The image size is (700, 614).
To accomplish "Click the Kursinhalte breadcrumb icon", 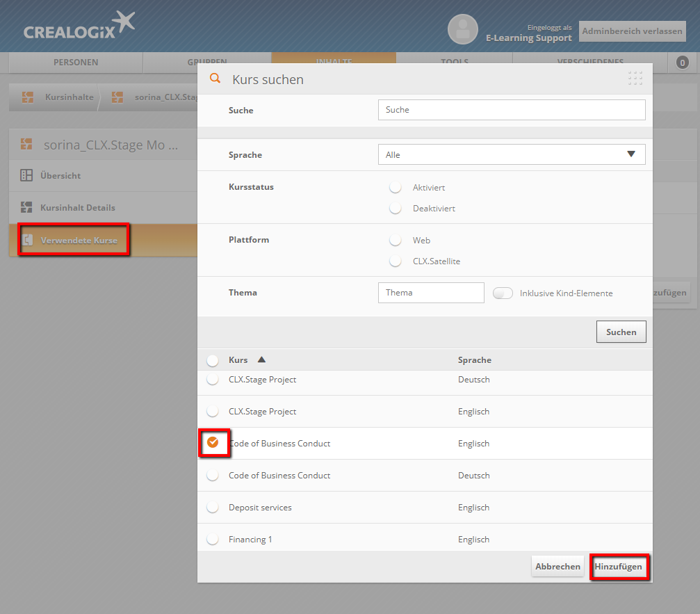I will click(x=28, y=97).
